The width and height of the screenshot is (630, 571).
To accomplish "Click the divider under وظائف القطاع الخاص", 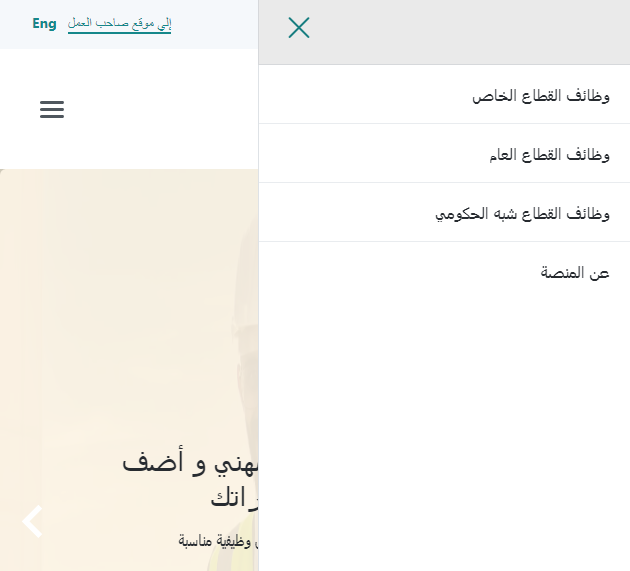I will coord(445,124).
